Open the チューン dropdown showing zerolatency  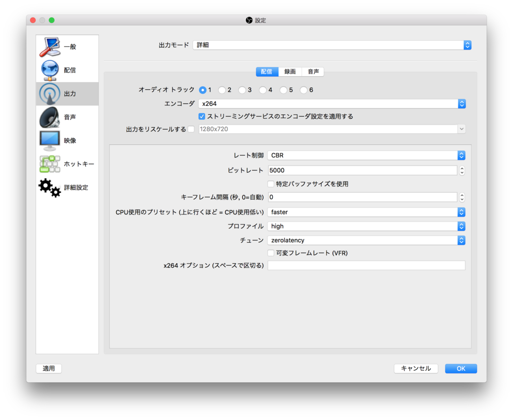tap(366, 240)
